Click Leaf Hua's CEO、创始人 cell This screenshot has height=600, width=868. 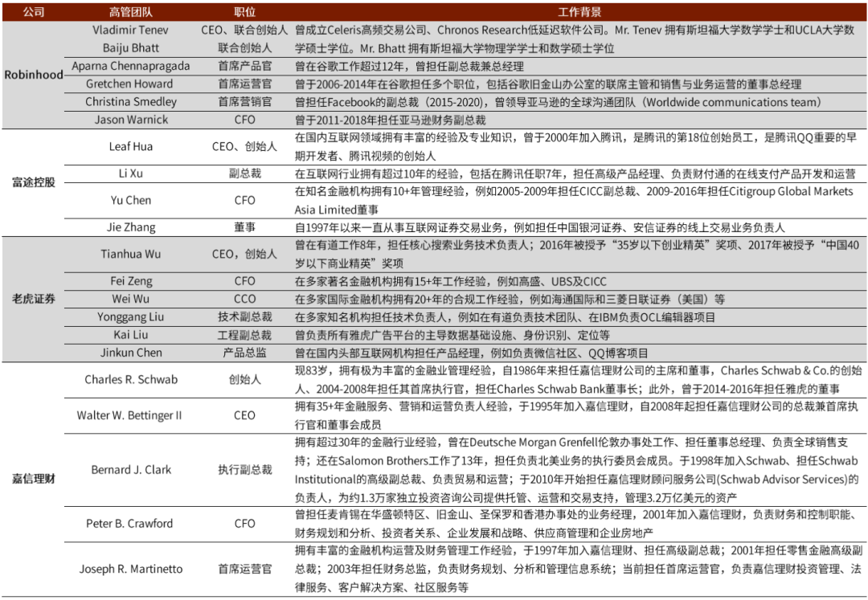244,146
